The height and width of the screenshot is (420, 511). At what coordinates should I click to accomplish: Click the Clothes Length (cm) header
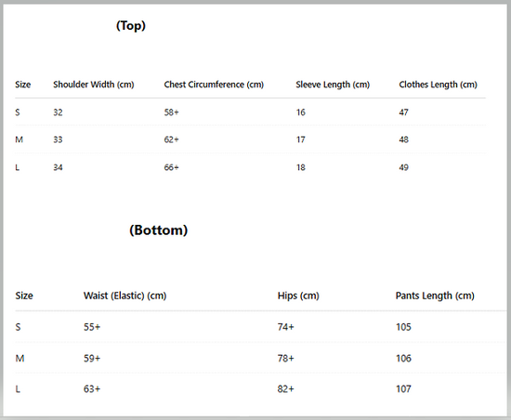coord(438,85)
